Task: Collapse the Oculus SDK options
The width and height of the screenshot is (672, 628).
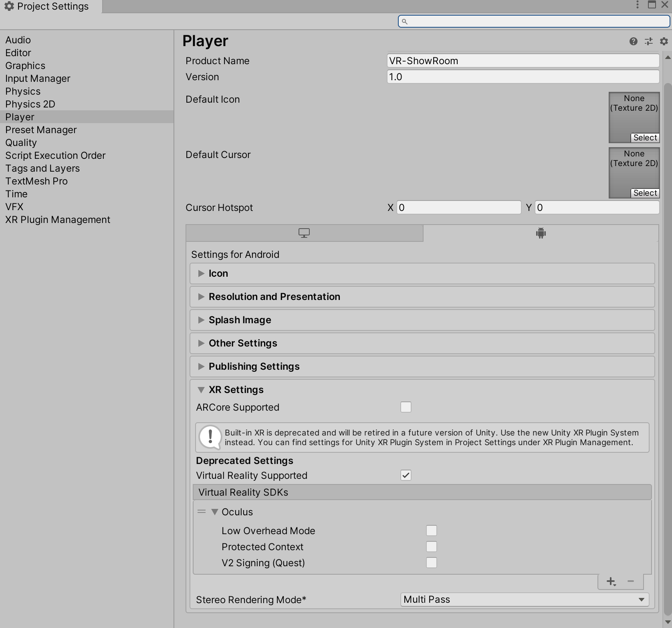Action: tap(215, 512)
